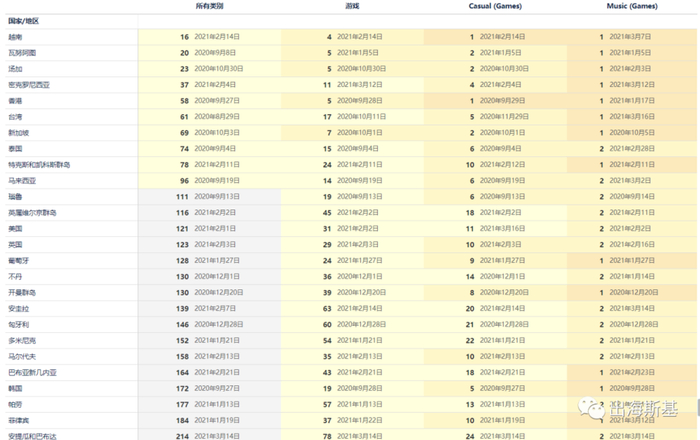The height and width of the screenshot is (440, 700).
Task: Click date 2021年2月28日 in Music (Games) column
Action: point(632,149)
